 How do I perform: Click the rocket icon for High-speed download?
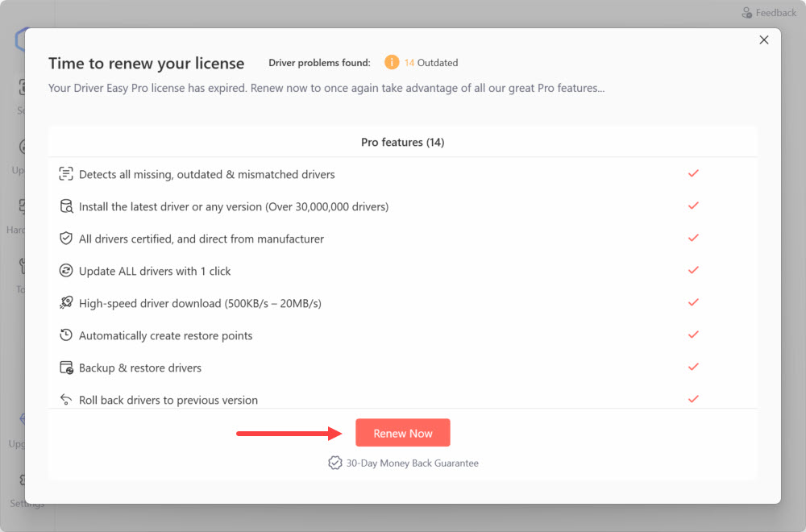pyautogui.click(x=66, y=303)
